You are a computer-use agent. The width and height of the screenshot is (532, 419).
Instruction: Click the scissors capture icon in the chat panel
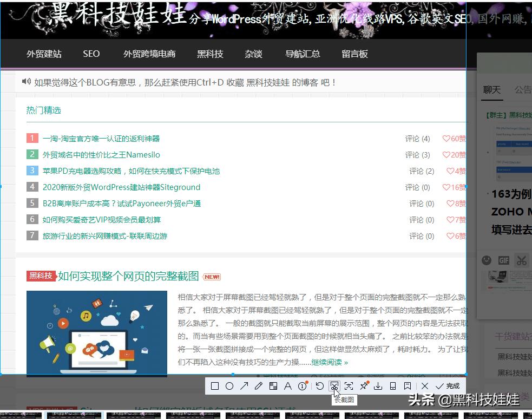pyautogui.click(x=521, y=260)
